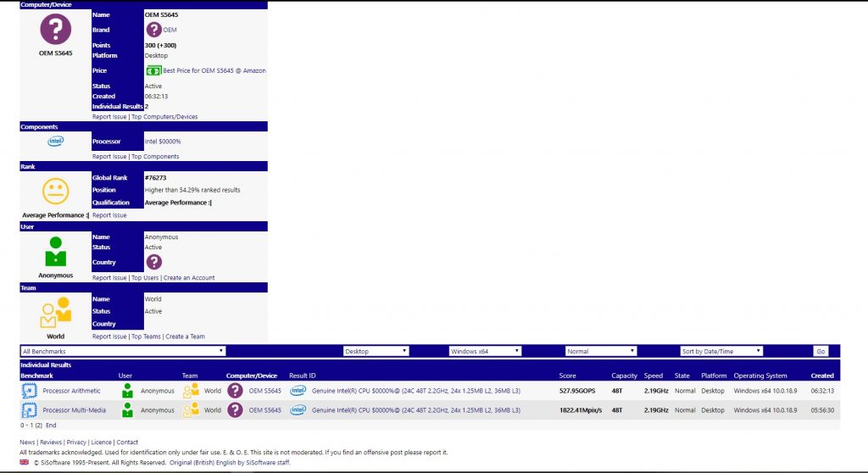Click the yellow neutral face rank icon

[x=55, y=191]
